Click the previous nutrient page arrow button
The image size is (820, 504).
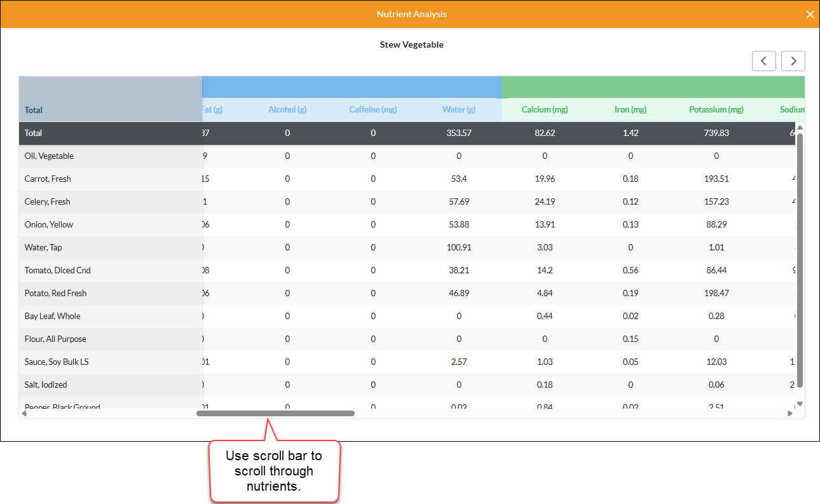pyautogui.click(x=763, y=61)
